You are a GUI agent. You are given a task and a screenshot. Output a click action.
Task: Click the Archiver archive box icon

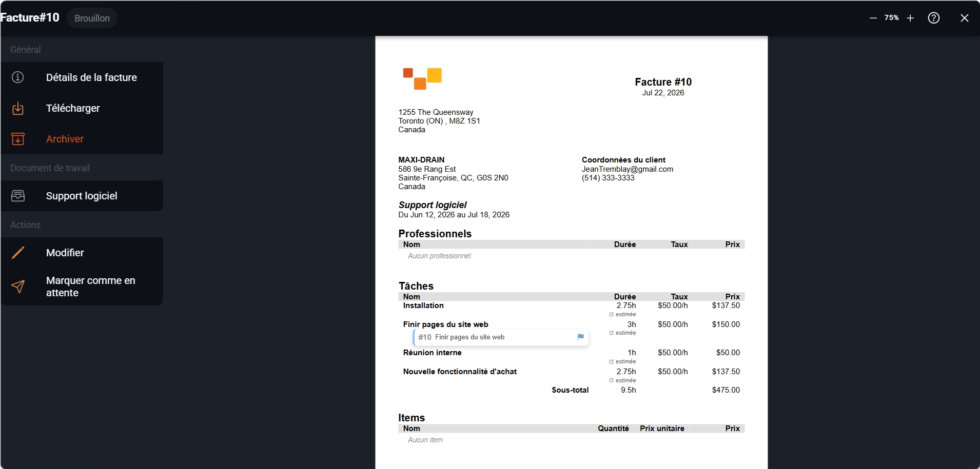[18, 139]
